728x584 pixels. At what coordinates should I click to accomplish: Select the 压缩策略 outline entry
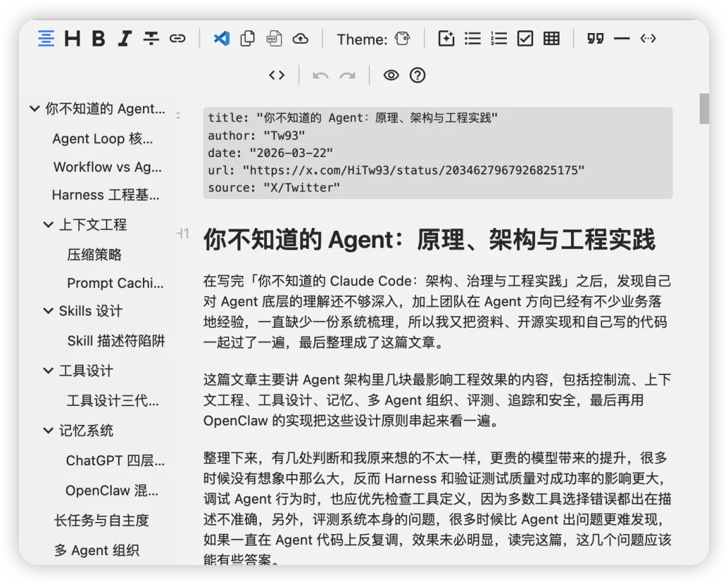[x=94, y=254]
